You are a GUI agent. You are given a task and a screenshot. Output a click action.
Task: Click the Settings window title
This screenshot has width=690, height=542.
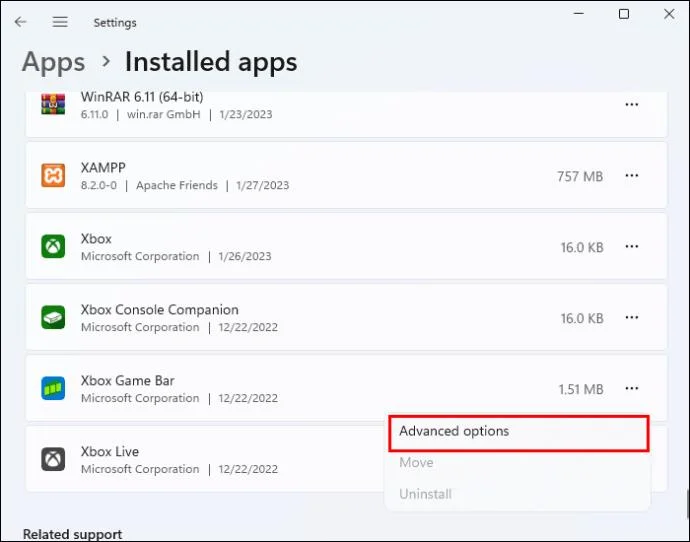coord(115,22)
